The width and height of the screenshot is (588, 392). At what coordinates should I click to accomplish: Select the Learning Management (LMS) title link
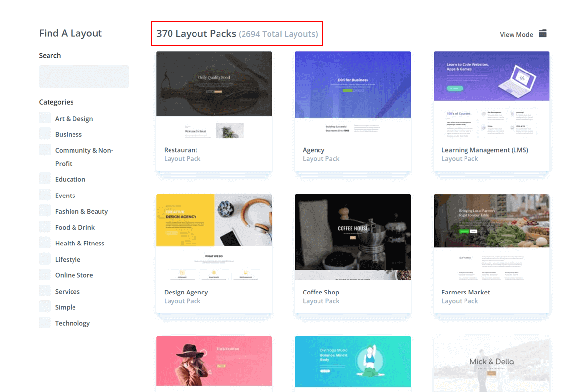(484, 150)
